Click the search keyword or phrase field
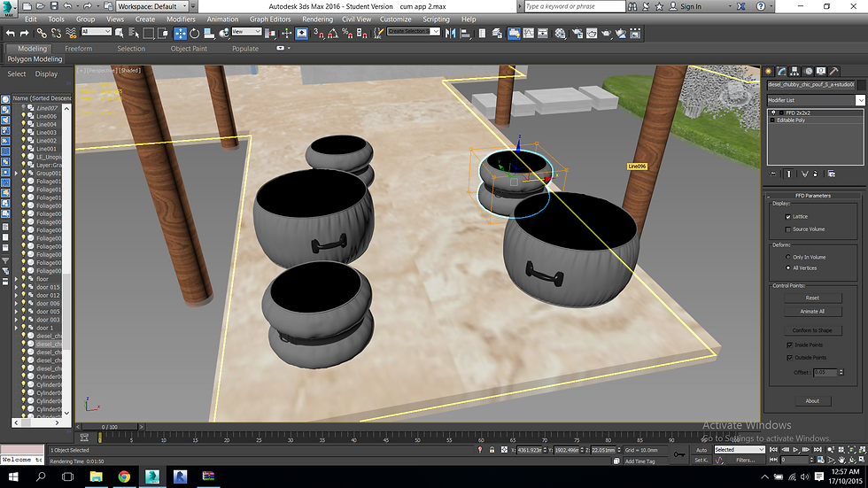 [574, 6]
